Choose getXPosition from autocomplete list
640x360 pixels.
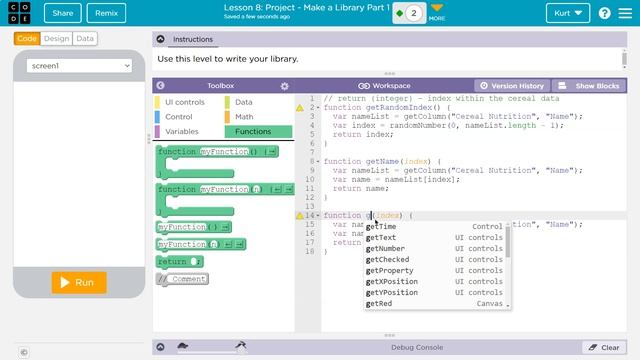[x=434, y=282]
